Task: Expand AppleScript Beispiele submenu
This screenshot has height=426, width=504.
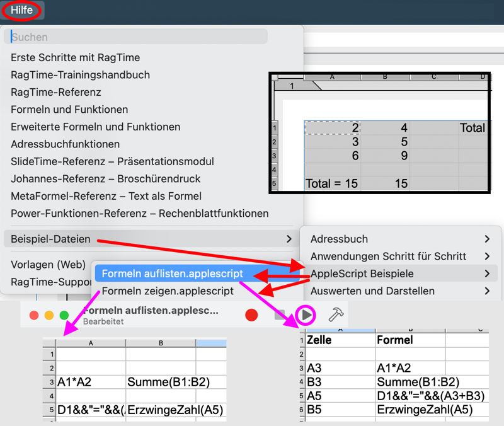Action: (400, 273)
